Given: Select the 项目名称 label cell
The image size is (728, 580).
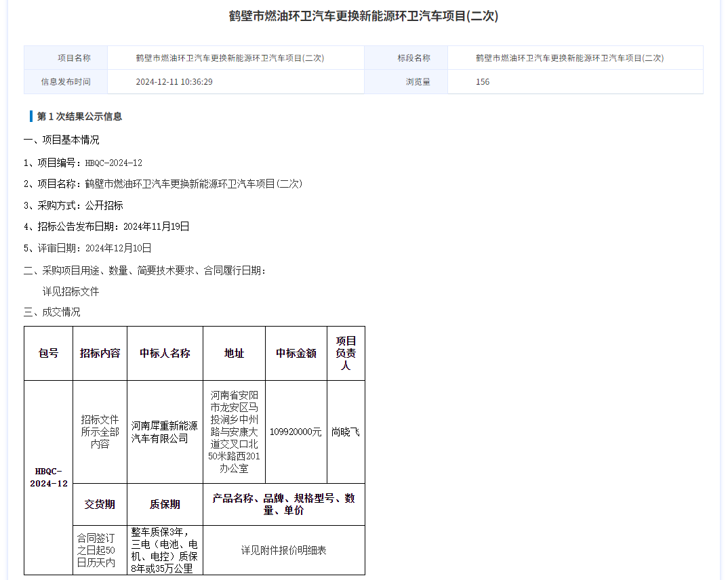Looking at the screenshot, I should (65, 57).
